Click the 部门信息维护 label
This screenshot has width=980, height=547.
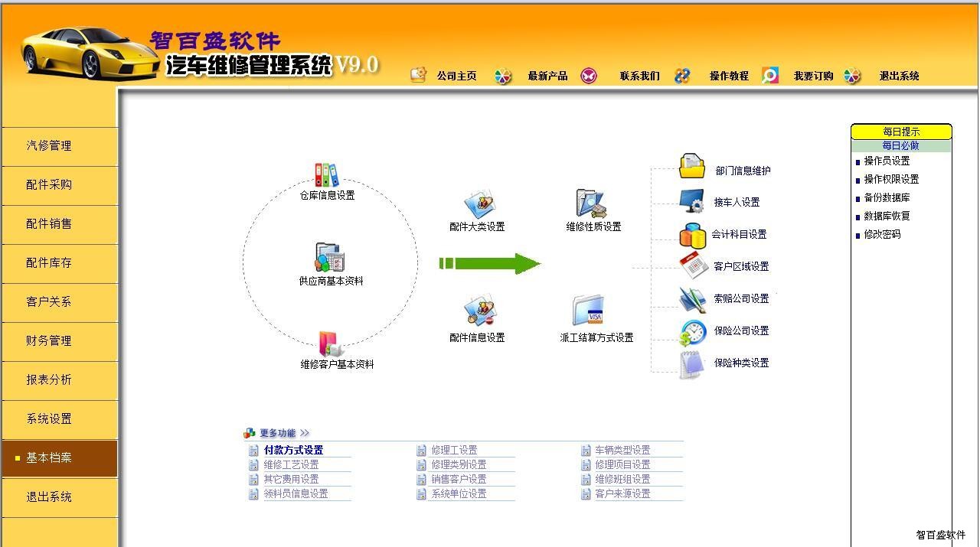(x=743, y=171)
